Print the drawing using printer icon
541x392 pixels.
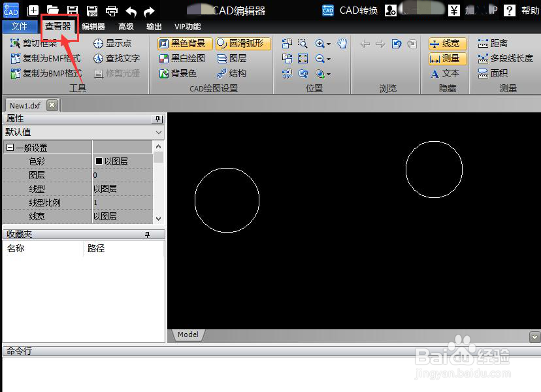coord(112,11)
